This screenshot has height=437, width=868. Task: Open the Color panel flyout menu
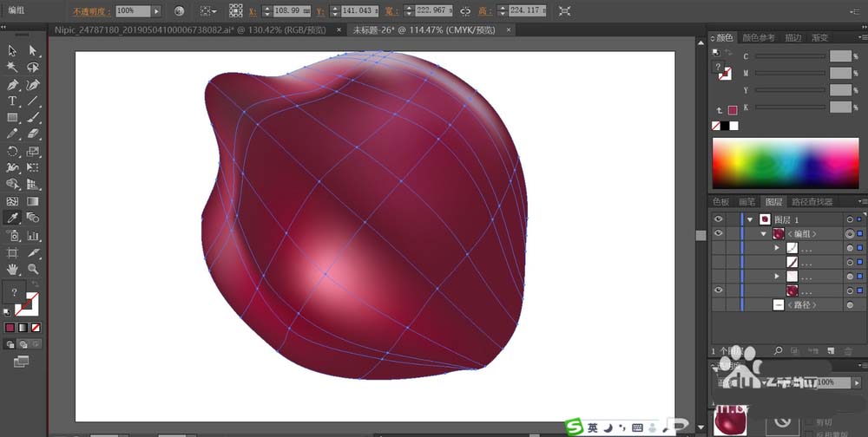coord(863,37)
